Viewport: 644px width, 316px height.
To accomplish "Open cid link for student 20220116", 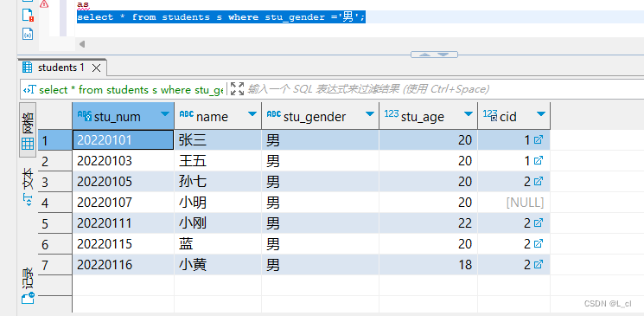I will click(538, 265).
